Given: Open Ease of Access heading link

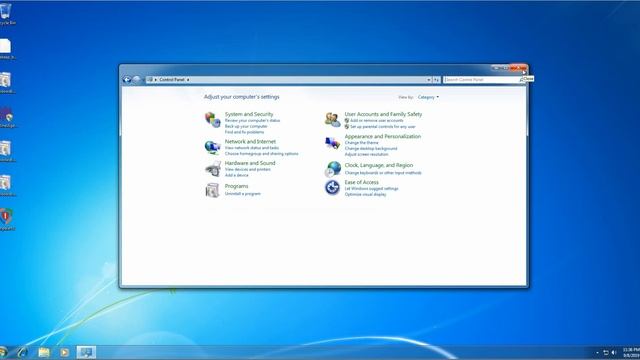Looking at the screenshot, I should tap(362, 182).
